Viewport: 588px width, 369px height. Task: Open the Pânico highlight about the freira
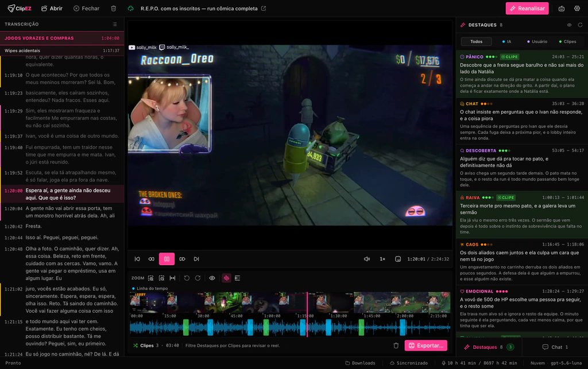click(522, 74)
